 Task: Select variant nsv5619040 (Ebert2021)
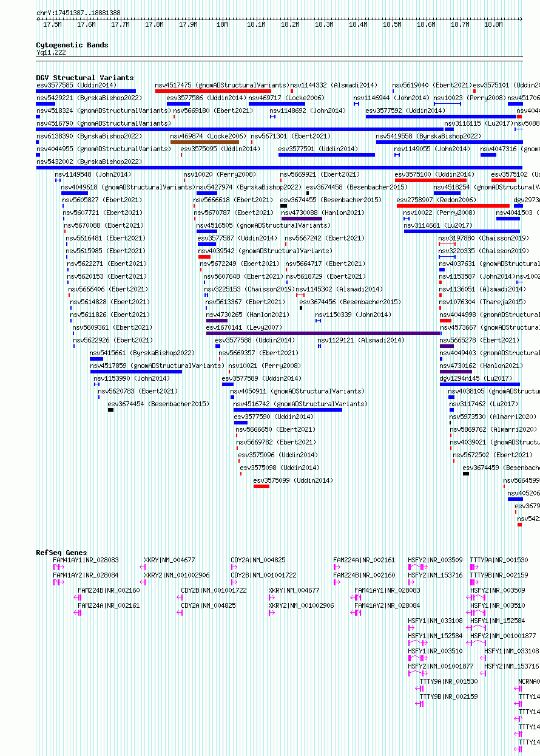pos(432,85)
